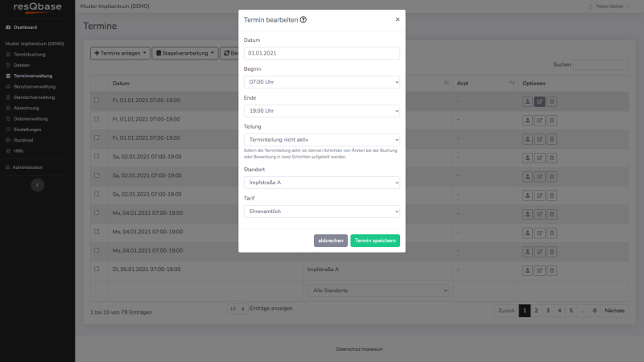The width and height of the screenshot is (644, 362).
Task: Tick the checkbox of the first Mo, 04.01.2021 row
Action: click(x=97, y=212)
